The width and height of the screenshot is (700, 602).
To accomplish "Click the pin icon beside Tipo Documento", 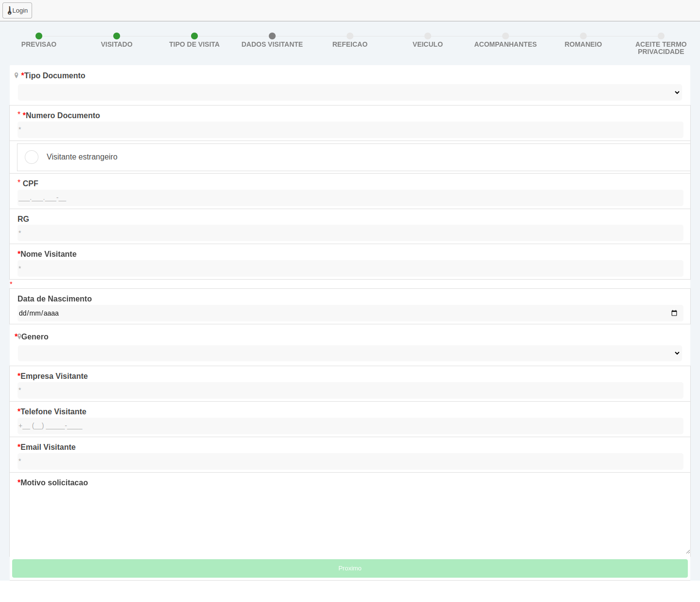I will pyautogui.click(x=17, y=75).
